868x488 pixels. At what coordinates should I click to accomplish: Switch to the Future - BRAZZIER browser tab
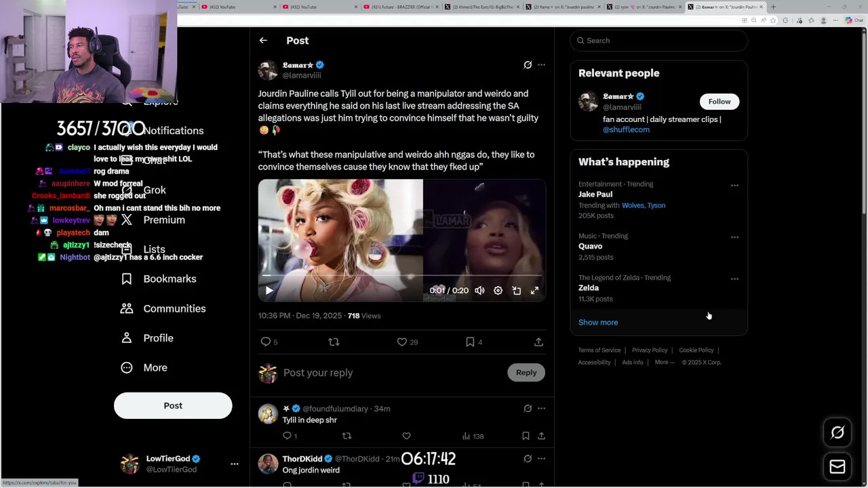(400, 7)
